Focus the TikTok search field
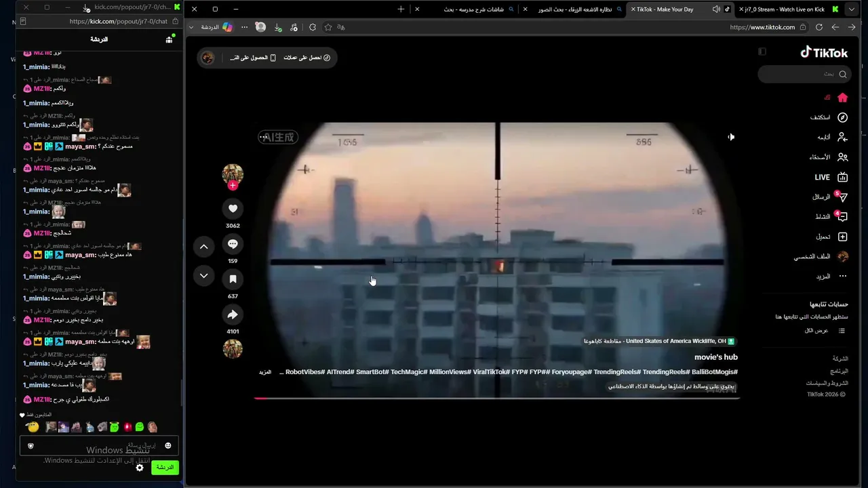The height and width of the screenshot is (488, 868). pos(804,74)
